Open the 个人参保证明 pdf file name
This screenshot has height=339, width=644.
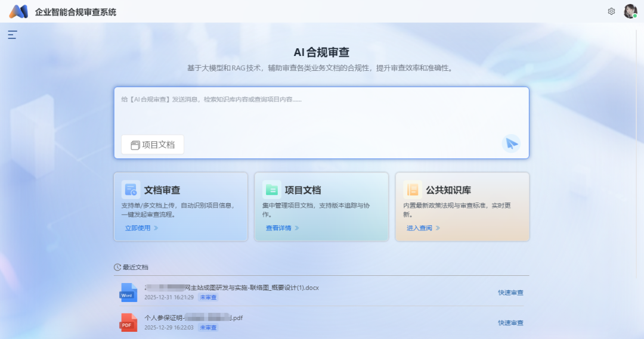pos(193,318)
